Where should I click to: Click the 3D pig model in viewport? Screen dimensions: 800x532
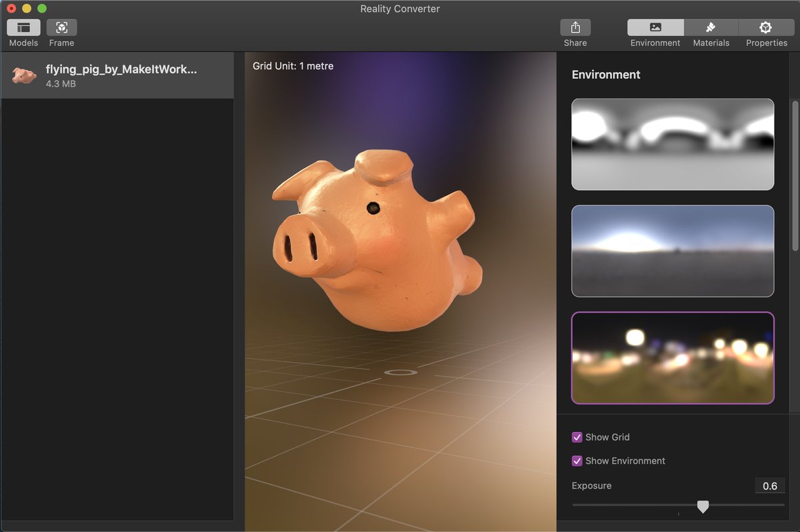pyautogui.click(x=377, y=240)
